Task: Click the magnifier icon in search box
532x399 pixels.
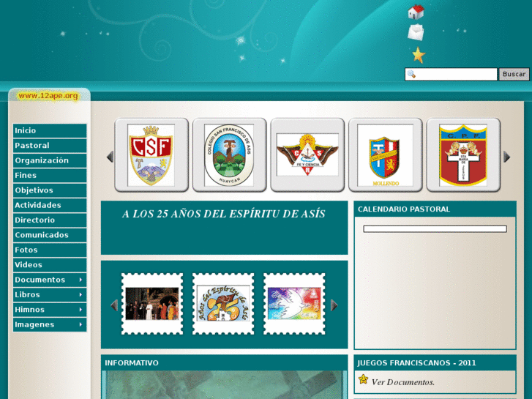Action: (x=411, y=74)
